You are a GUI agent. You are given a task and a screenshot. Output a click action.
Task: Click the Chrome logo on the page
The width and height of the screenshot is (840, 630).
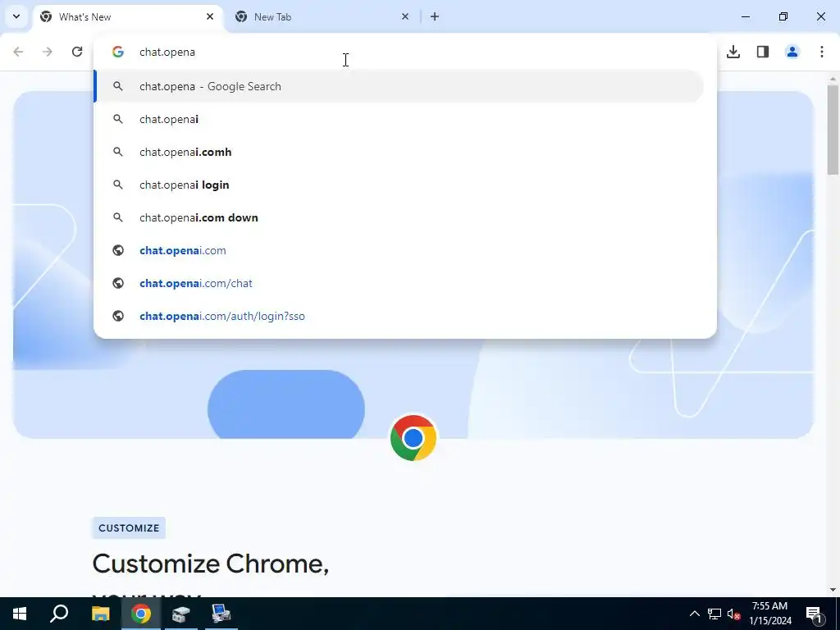[x=413, y=438]
